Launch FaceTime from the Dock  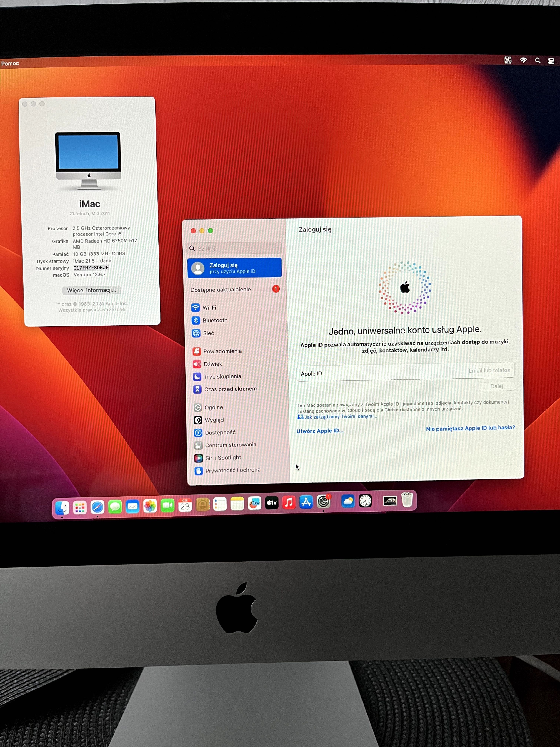(167, 506)
